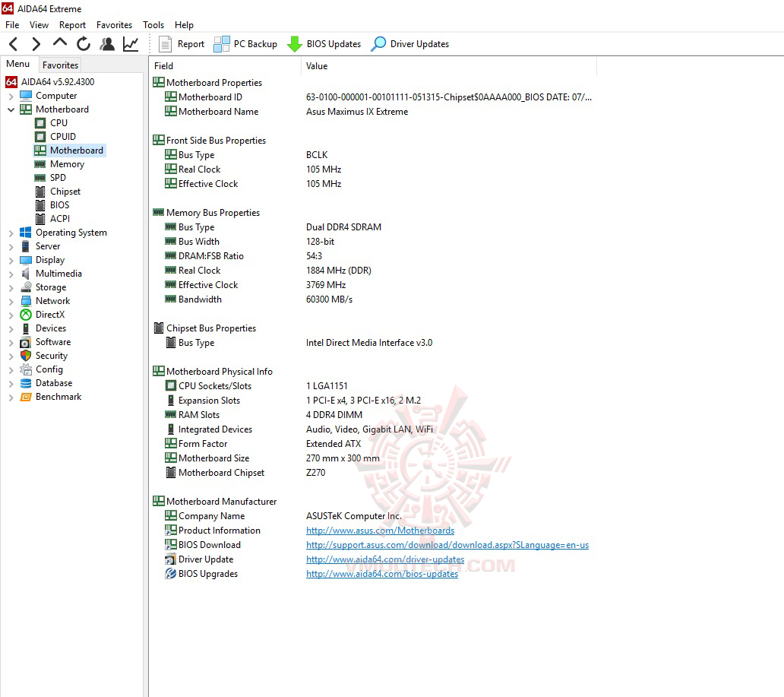
Task: Click the Security shield icon
Action: point(26,356)
